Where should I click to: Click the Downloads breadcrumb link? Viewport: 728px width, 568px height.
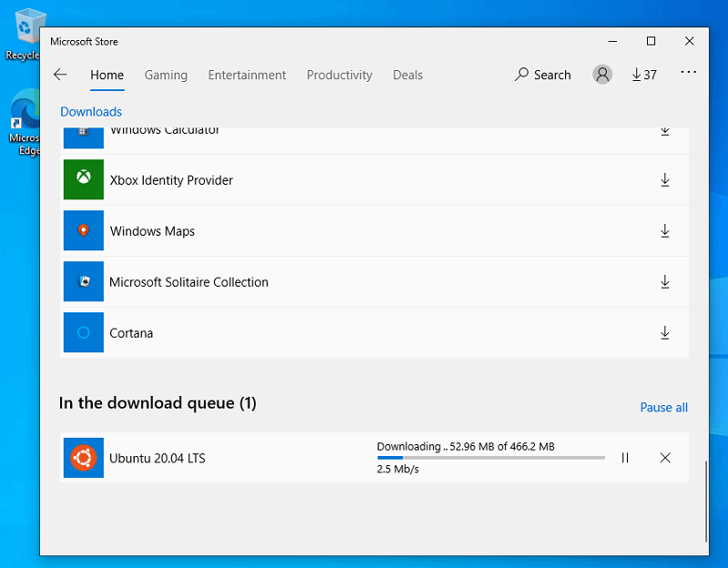91,112
